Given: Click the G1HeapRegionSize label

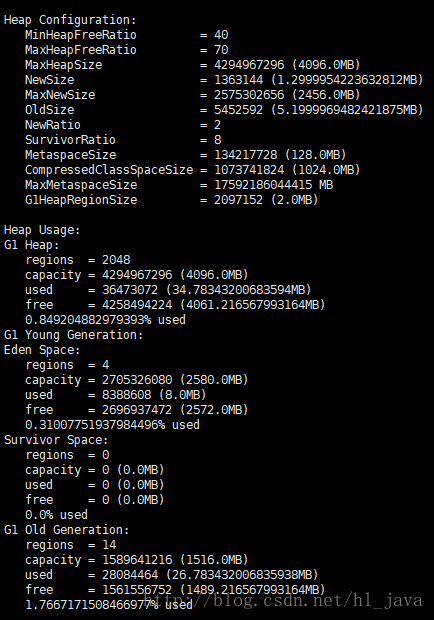Looking at the screenshot, I should tap(81, 200).
